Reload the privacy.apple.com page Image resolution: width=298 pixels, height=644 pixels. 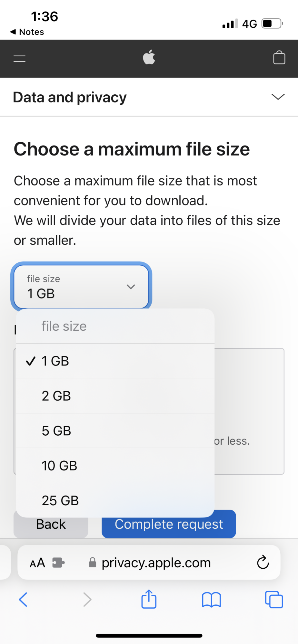pos(263,563)
